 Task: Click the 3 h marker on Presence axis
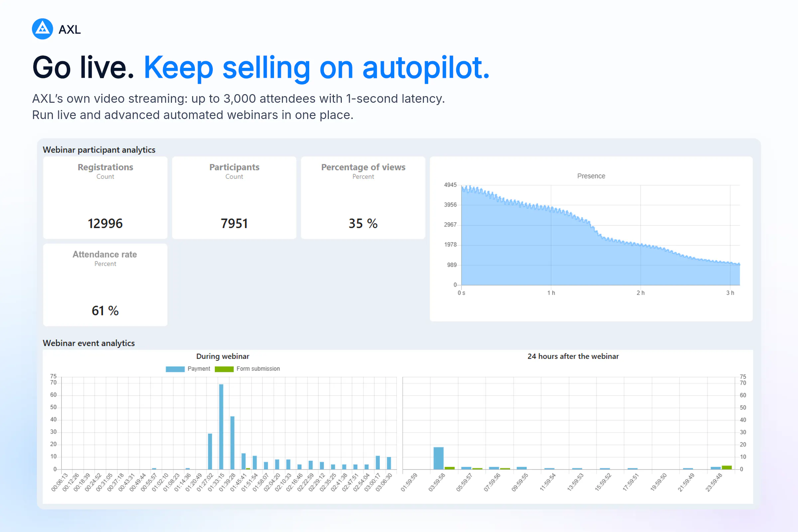(730, 293)
